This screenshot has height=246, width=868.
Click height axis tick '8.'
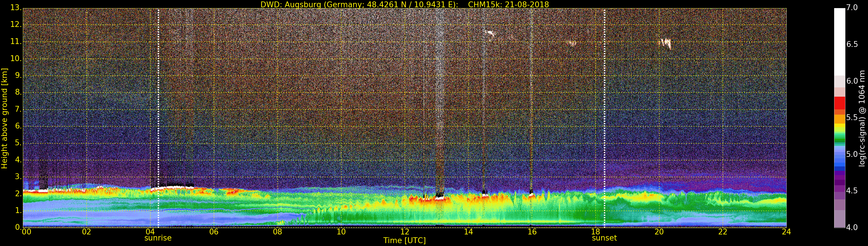click(x=18, y=92)
